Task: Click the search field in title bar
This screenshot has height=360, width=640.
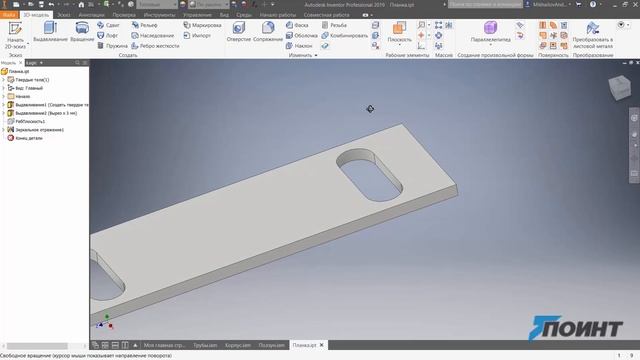Action: pos(485,4)
